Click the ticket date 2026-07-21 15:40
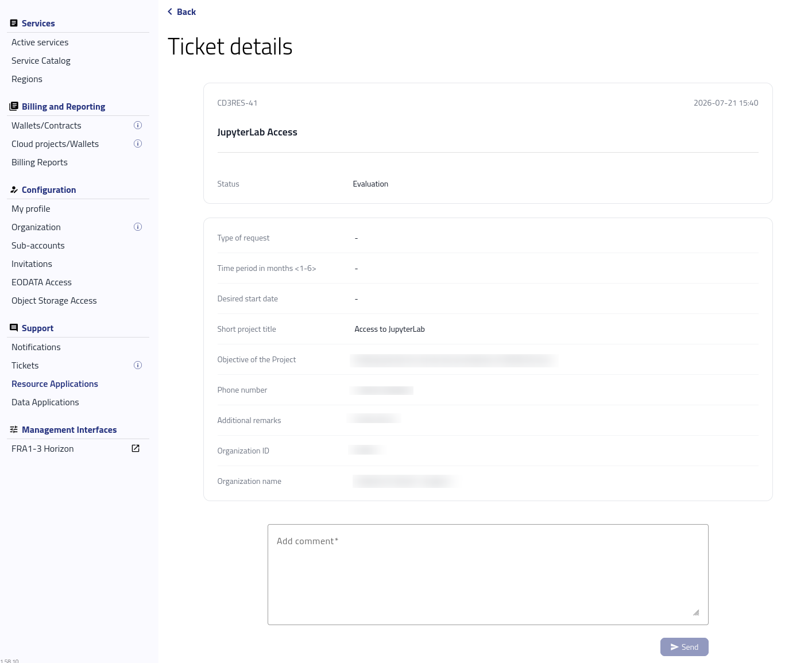 726,103
